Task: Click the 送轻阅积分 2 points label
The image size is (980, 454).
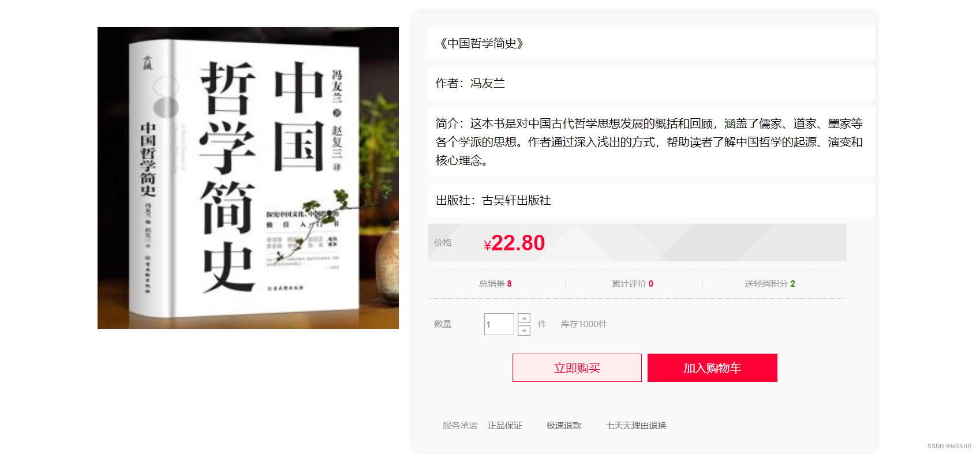Action: pyautogui.click(x=770, y=284)
